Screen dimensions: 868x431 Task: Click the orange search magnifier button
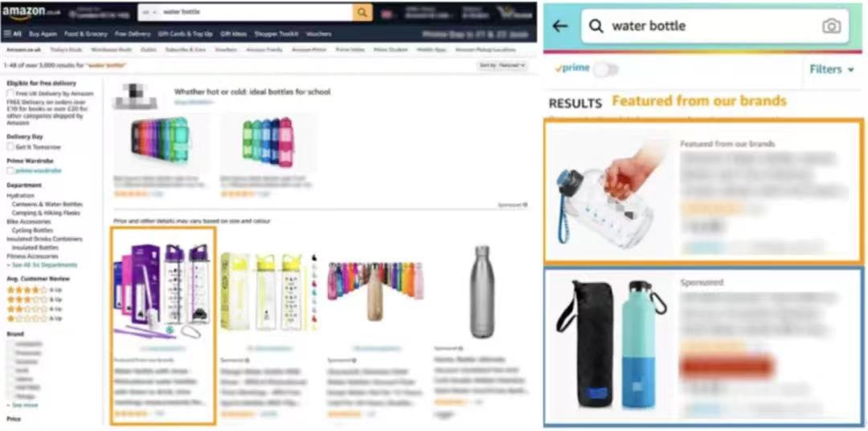(x=362, y=12)
